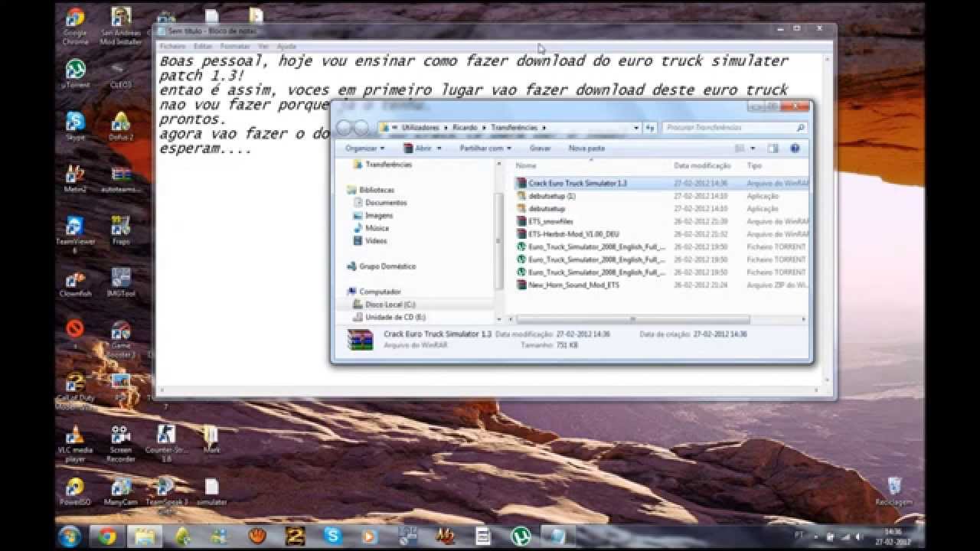
Task: Expand arrow after Ricardo breadcrumb
Action: click(x=485, y=128)
